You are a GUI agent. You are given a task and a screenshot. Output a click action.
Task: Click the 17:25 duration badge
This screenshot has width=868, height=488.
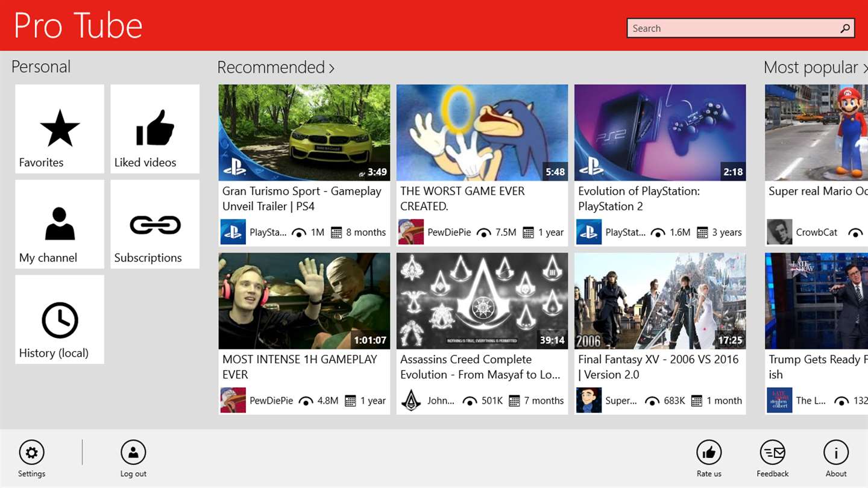click(x=730, y=340)
